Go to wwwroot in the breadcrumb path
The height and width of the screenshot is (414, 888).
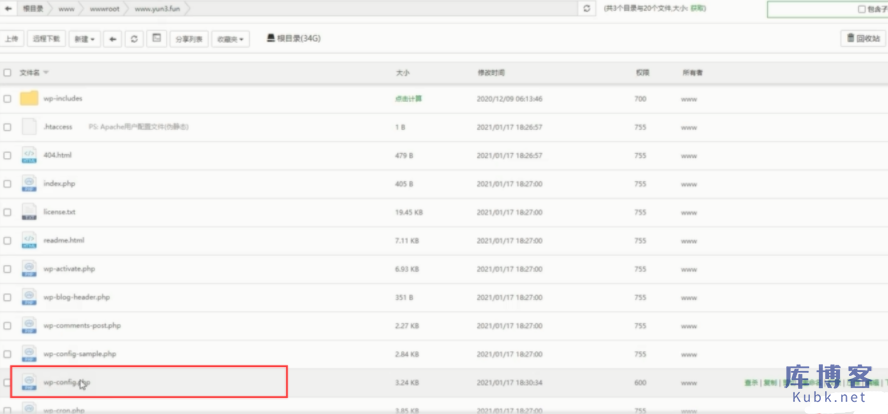(102, 8)
